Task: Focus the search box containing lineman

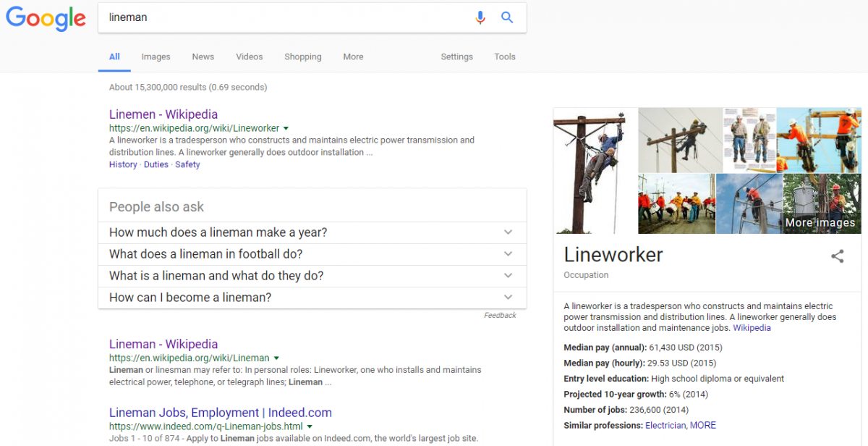Action: click(x=312, y=17)
